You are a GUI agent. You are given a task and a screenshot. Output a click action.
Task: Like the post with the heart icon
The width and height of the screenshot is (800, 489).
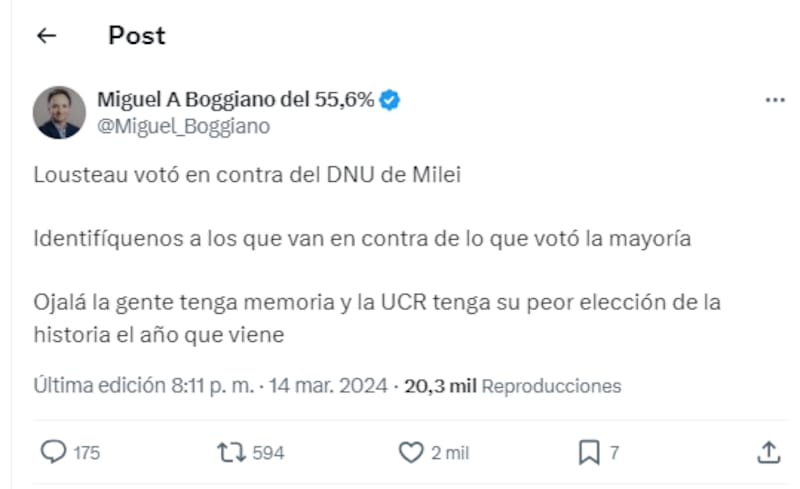pyautogui.click(x=411, y=453)
